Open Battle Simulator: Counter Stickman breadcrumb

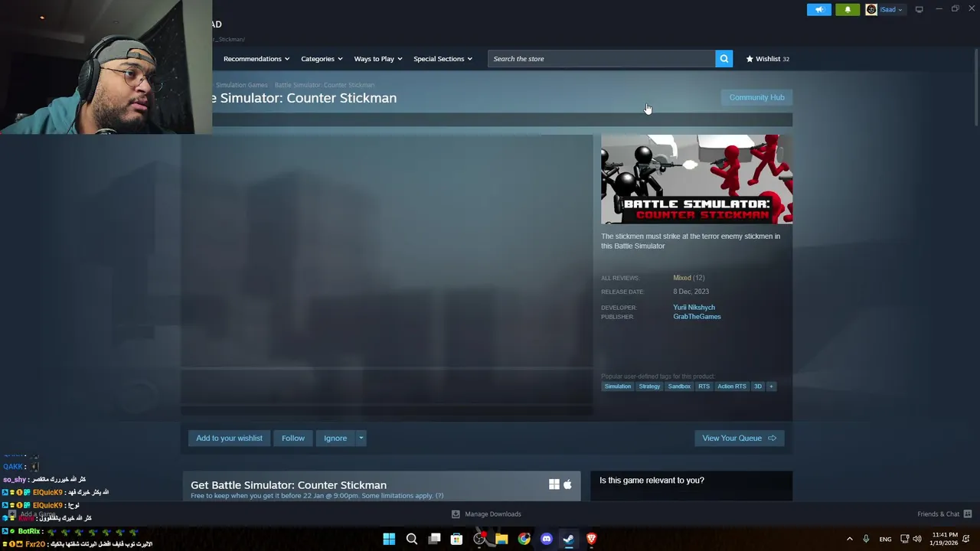pos(325,85)
